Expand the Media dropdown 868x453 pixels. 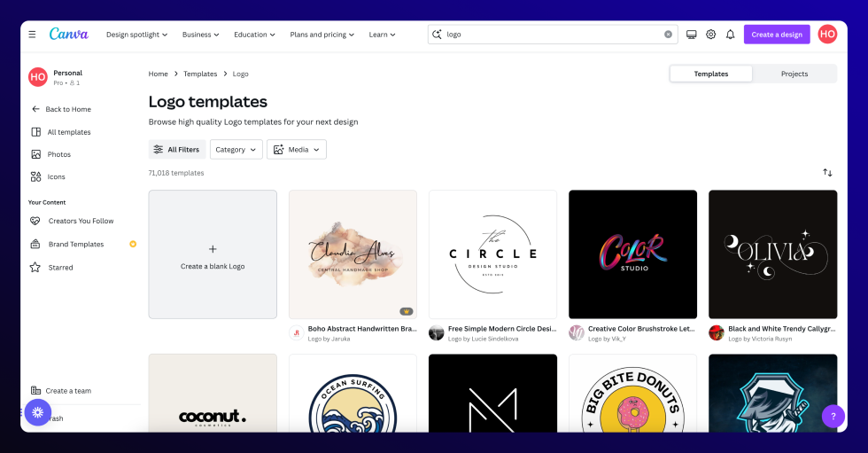click(x=297, y=150)
